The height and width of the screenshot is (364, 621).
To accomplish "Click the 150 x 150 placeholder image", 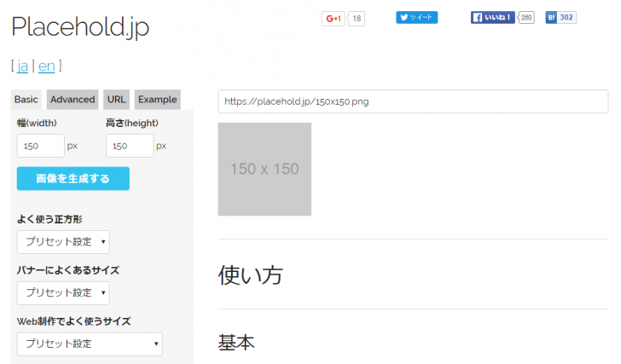I will pos(264,169).
